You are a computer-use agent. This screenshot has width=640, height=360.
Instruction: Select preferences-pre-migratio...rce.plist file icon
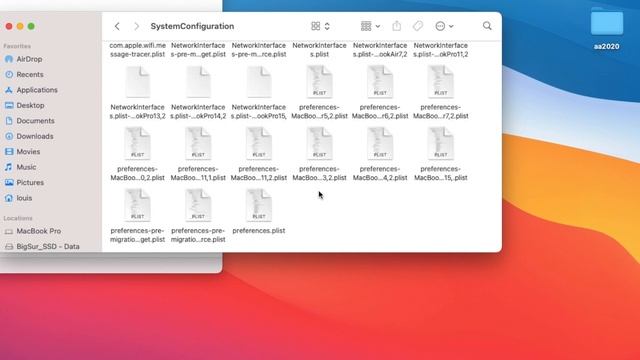pos(198,205)
